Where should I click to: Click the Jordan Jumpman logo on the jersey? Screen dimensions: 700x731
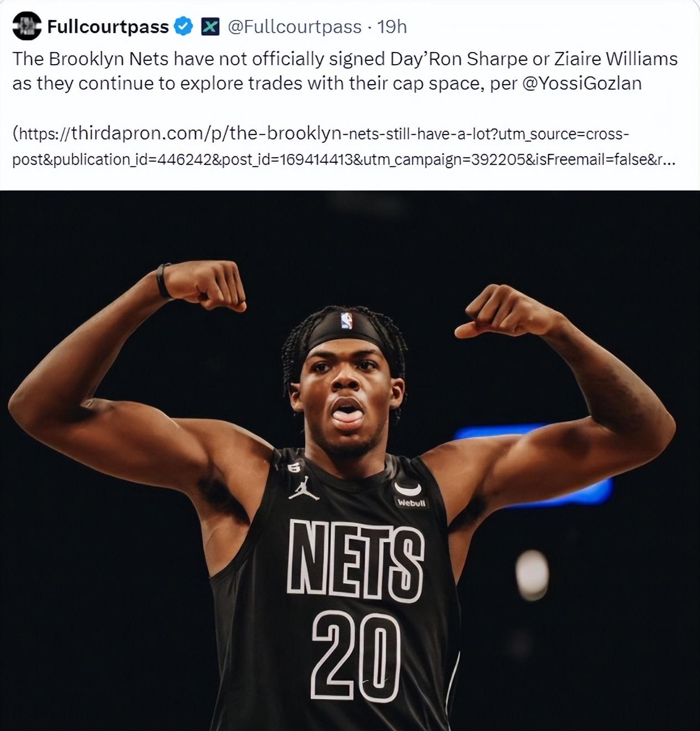[x=304, y=488]
